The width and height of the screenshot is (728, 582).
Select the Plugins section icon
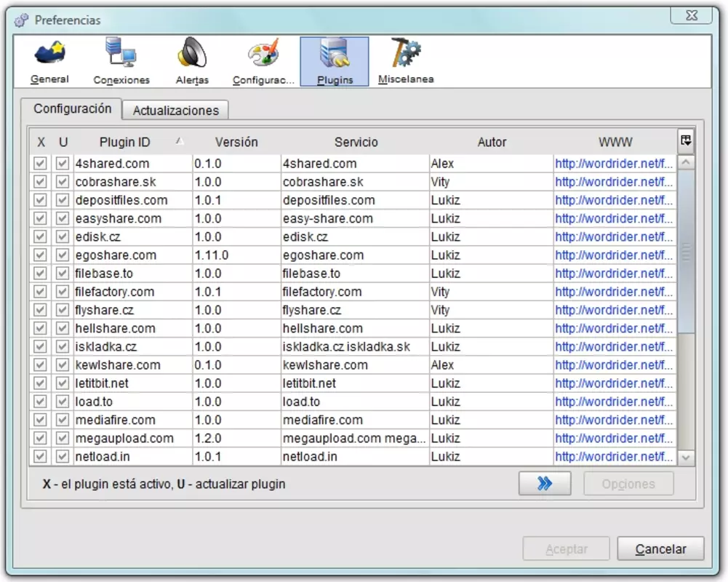[335, 62]
